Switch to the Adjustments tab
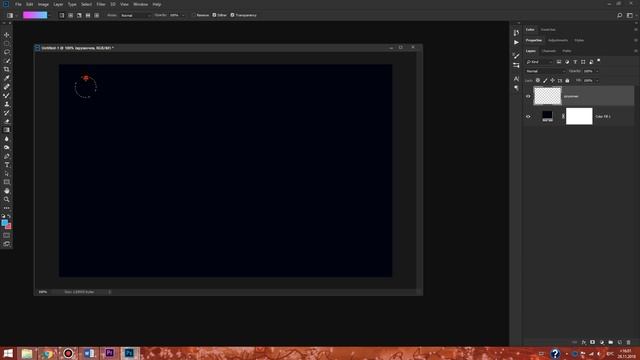This screenshot has height=360, width=640. [x=558, y=40]
